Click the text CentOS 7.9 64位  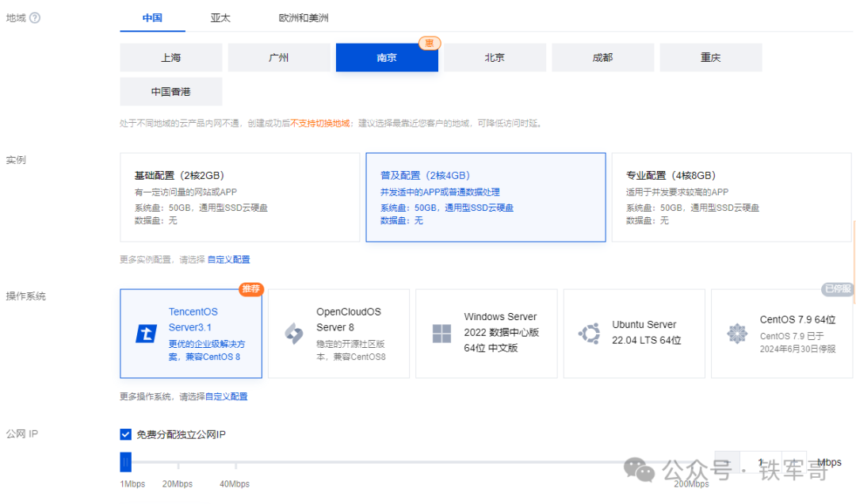pos(797,319)
